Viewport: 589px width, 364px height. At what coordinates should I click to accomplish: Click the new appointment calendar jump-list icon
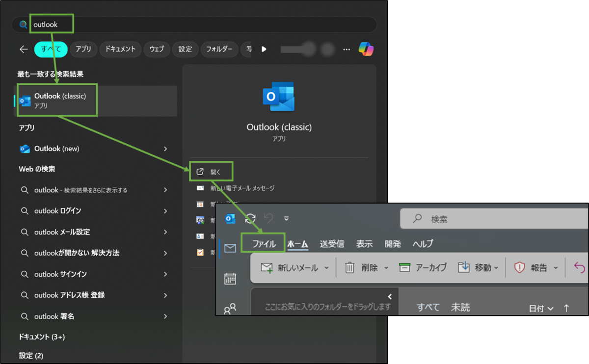pyautogui.click(x=200, y=204)
